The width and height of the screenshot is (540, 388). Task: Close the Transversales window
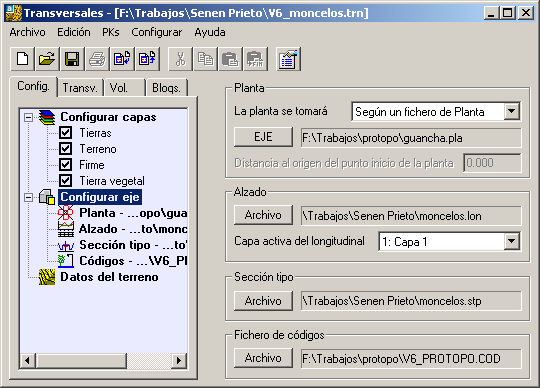[526, 13]
